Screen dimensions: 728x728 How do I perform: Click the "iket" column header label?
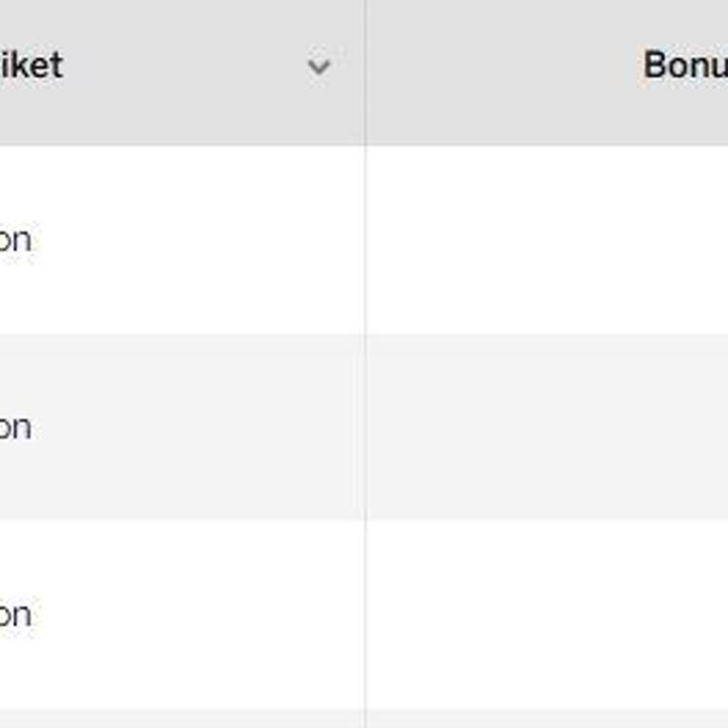point(30,65)
